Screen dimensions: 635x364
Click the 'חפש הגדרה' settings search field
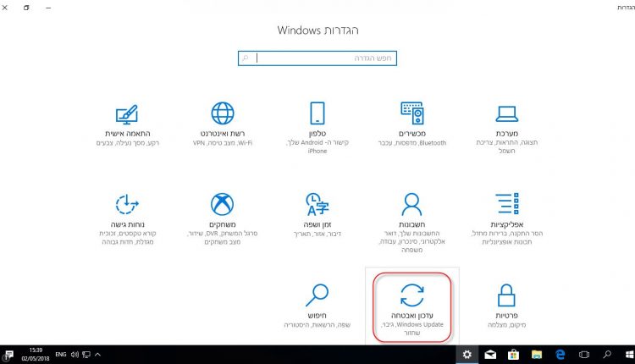317,58
